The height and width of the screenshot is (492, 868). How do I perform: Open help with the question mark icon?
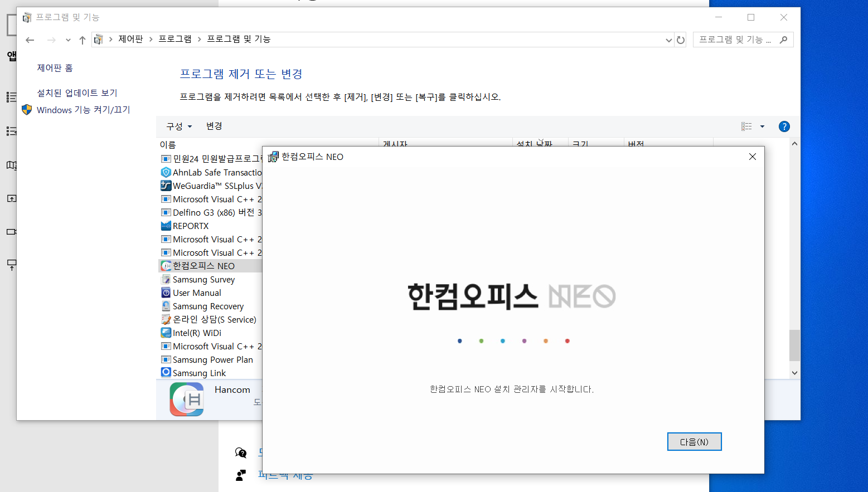coord(784,126)
